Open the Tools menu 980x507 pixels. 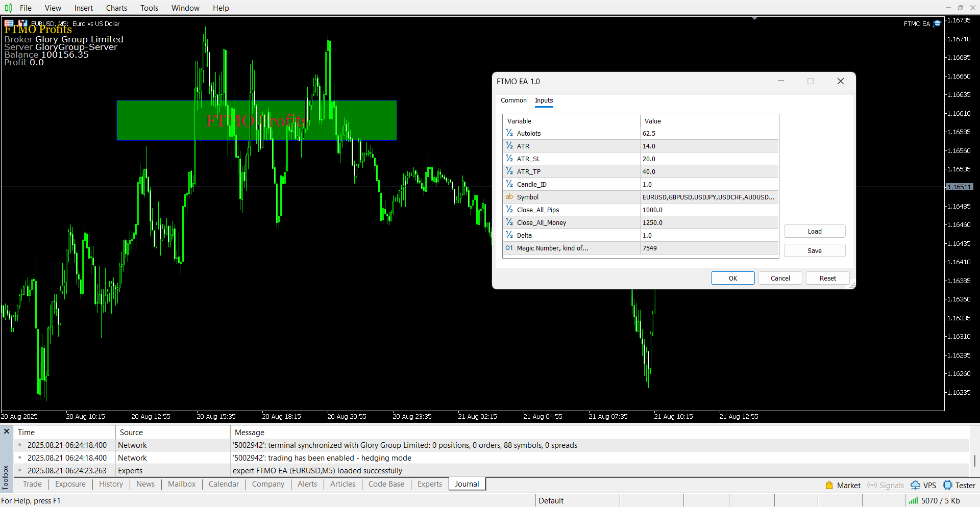click(150, 8)
